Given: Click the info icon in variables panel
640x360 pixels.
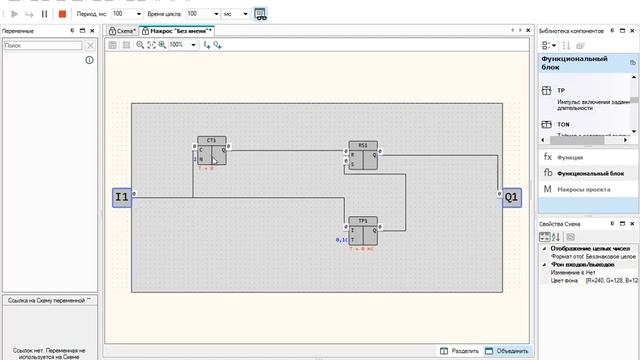Looking at the screenshot, I should 89,60.
